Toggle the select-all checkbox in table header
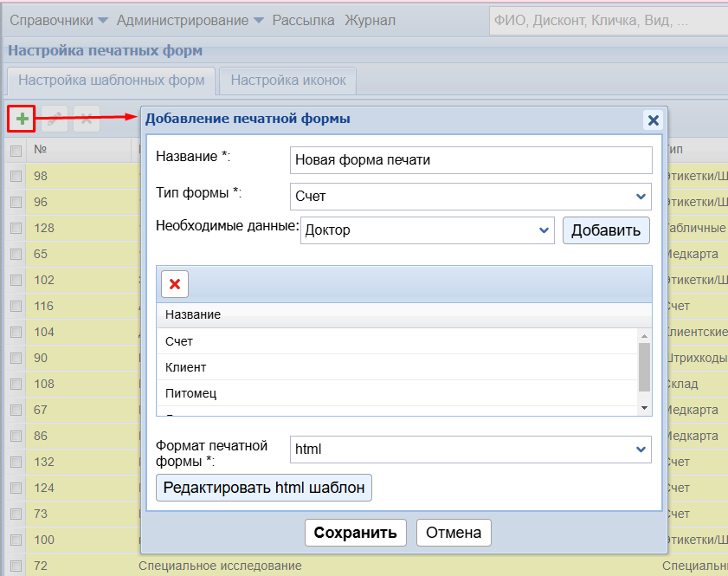728x576 pixels. coord(16,151)
